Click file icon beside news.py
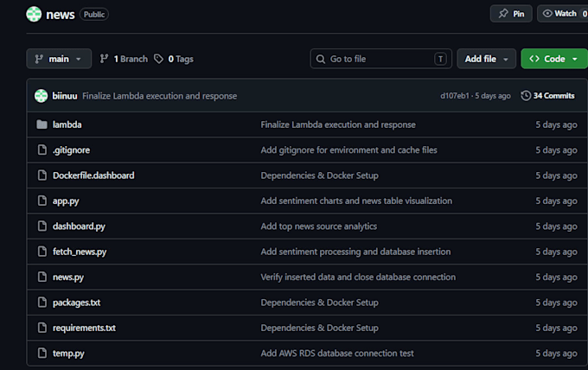 42,277
